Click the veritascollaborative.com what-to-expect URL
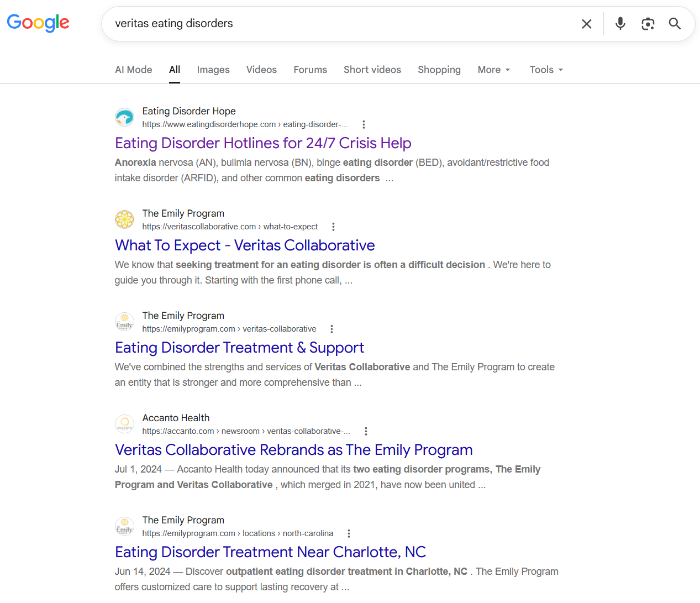The image size is (700, 603). click(230, 227)
